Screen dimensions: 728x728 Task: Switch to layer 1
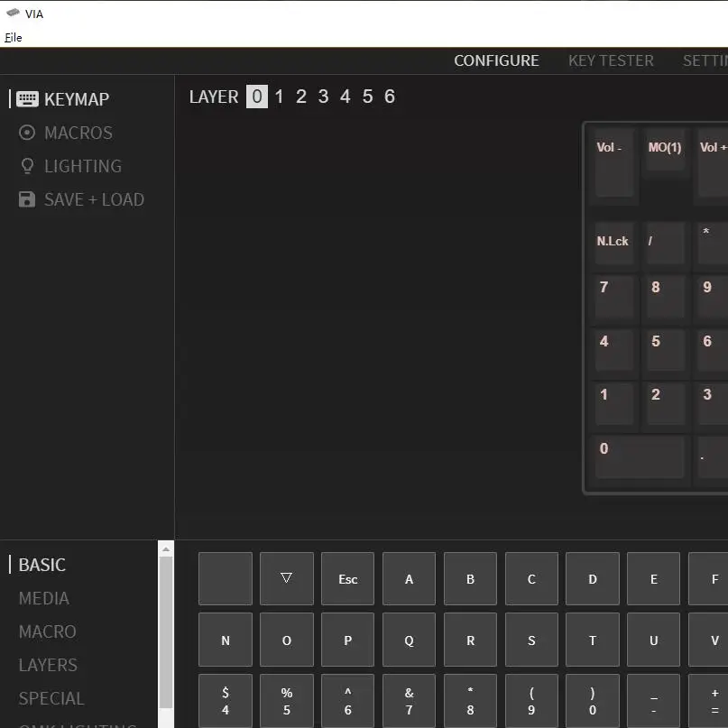279,97
